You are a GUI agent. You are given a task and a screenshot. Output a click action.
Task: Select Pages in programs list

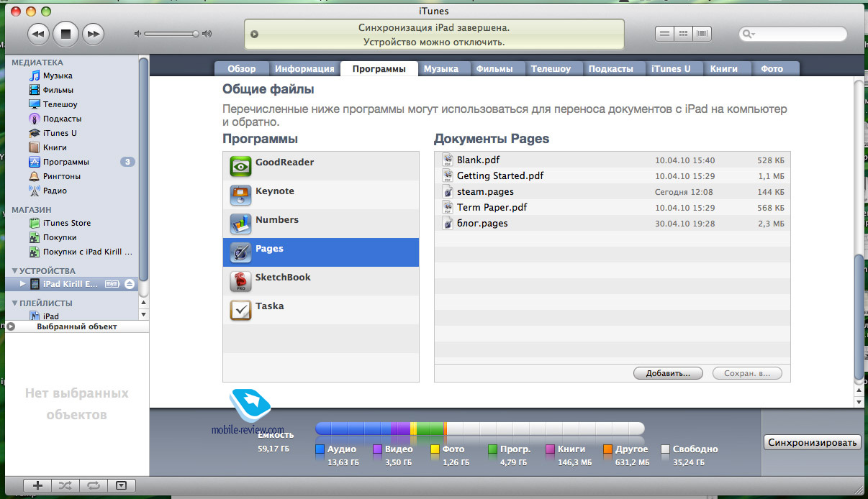click(321, 252)
